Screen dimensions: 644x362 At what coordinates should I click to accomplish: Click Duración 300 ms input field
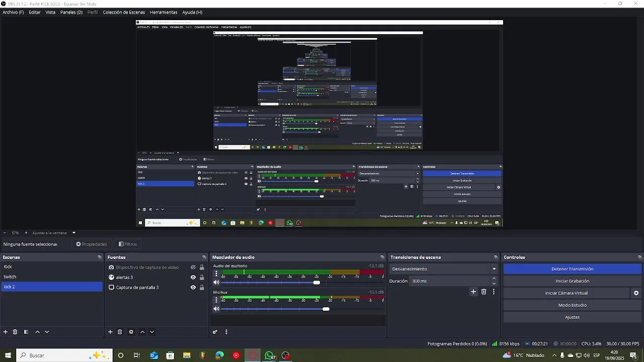tap(449, 281)
